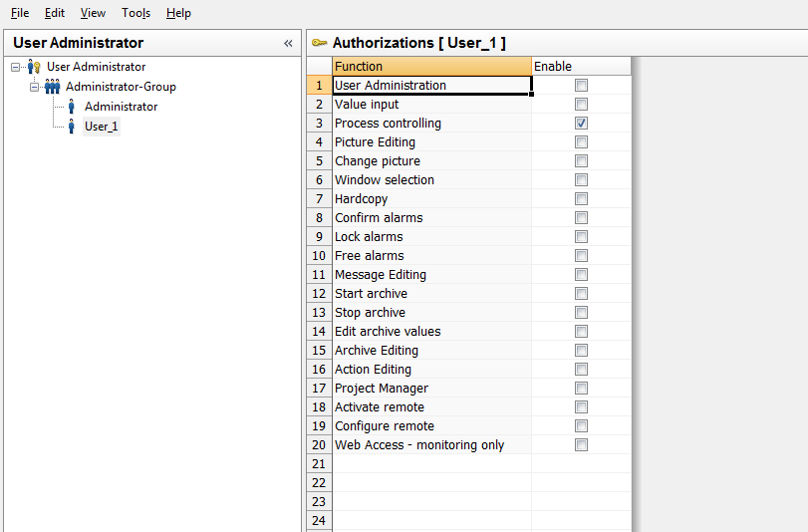Enable Activate remote authorization checkbox
This screenshot has height=532, width=808.
[x=581, y=407]
